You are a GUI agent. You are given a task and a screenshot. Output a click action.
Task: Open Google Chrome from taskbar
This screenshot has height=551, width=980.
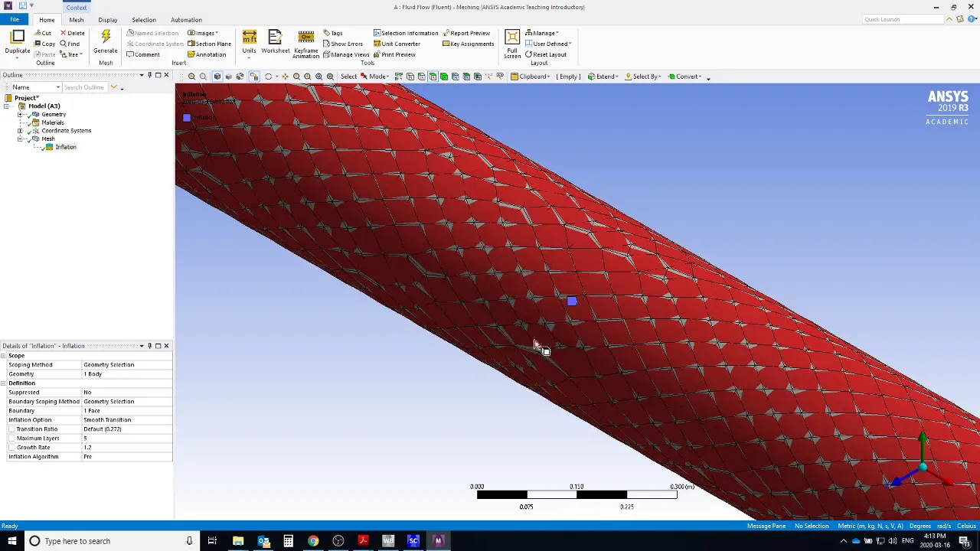click(x=313, y=541)
